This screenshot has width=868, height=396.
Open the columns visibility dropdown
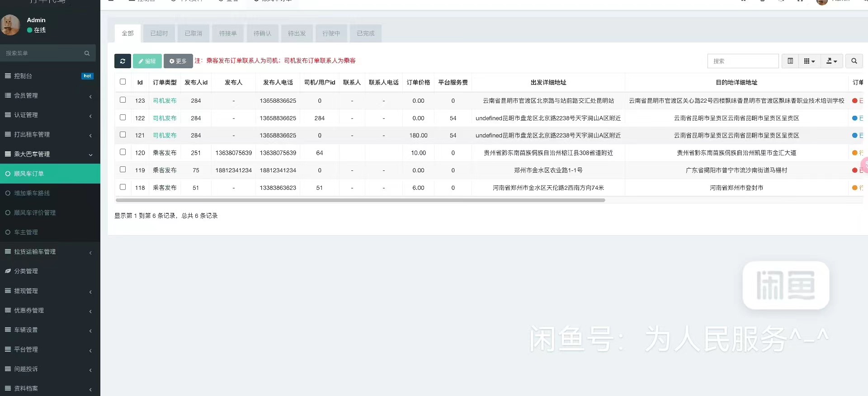(x=809, y=61)
